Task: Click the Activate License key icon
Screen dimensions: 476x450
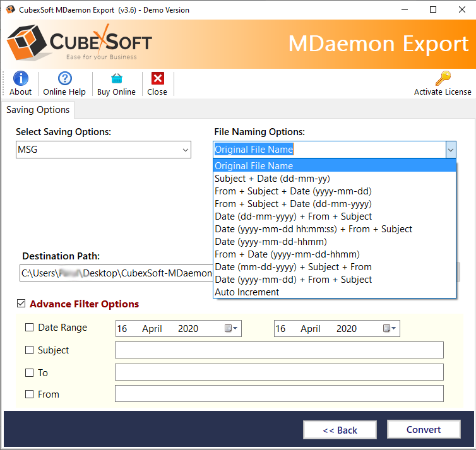Action: (x=443, y=78)
